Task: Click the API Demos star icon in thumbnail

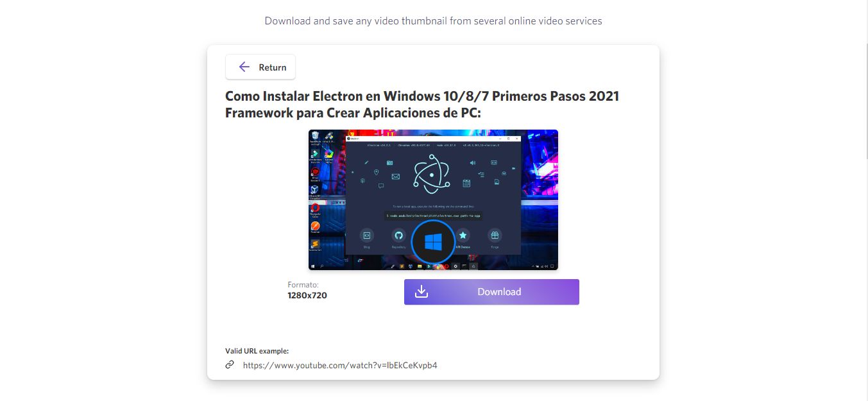Action: [x=463, y=235]
